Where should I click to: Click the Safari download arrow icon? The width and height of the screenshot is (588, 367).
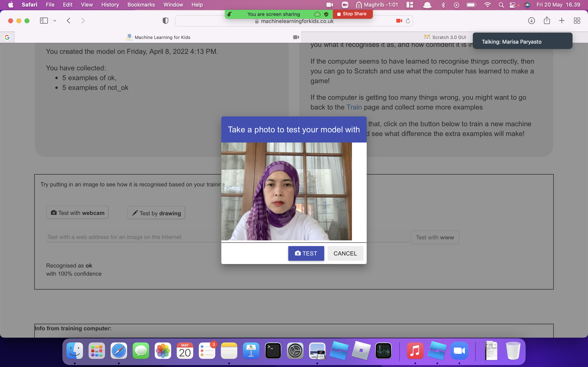click(532, 20)
